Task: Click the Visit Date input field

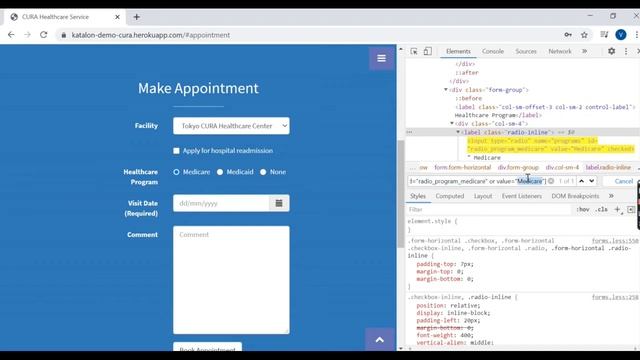Action: [x=221, y=203]
